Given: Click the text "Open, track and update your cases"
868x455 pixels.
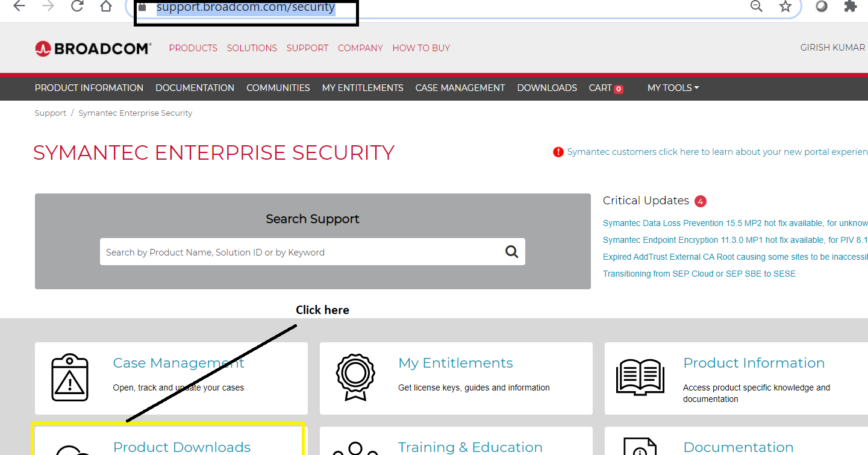Looking at the screenshot, I should click(x=178, y=388).
